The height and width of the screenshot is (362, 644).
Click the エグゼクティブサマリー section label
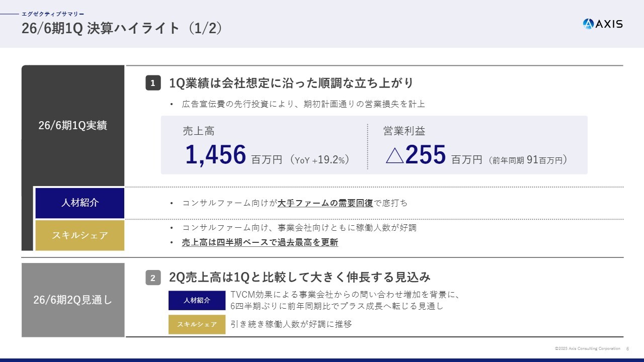coord(53,14)
